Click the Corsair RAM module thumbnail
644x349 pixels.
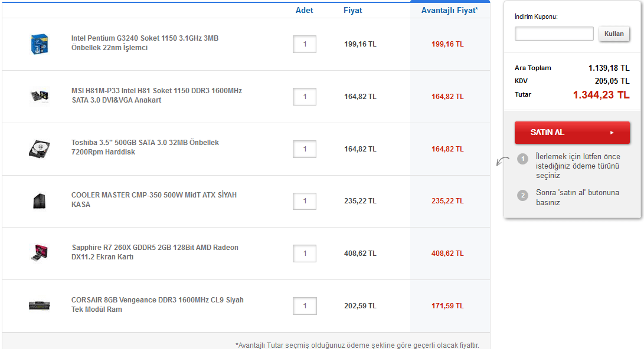tap(39, 305)
